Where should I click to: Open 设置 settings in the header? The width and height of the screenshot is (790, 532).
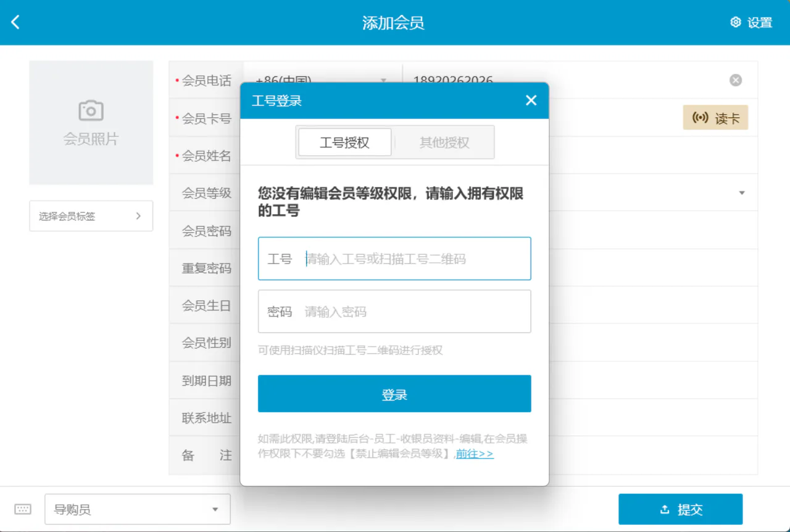[x=751, y=22]
